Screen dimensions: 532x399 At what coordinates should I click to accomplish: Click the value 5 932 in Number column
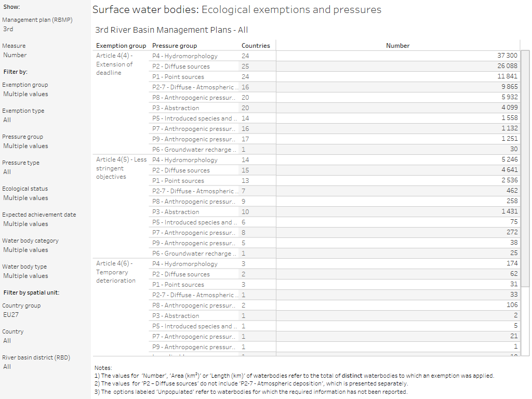click(509, 97)
